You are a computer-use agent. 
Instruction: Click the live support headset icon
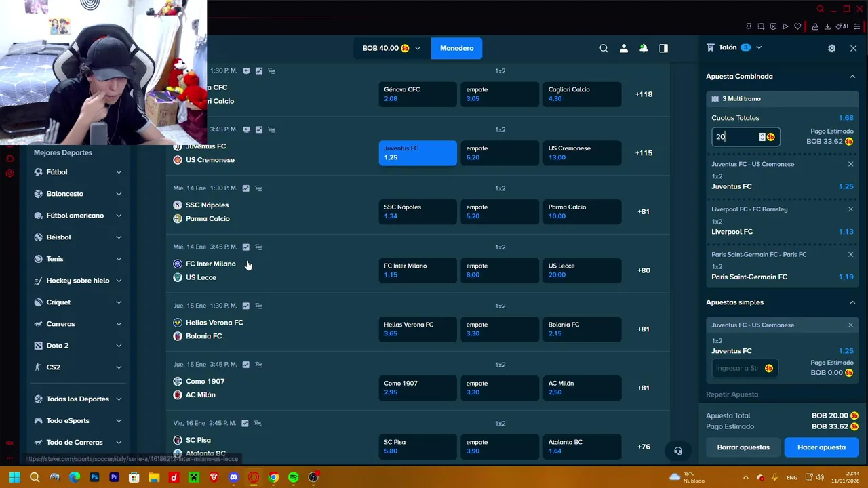tap(677, 451)
